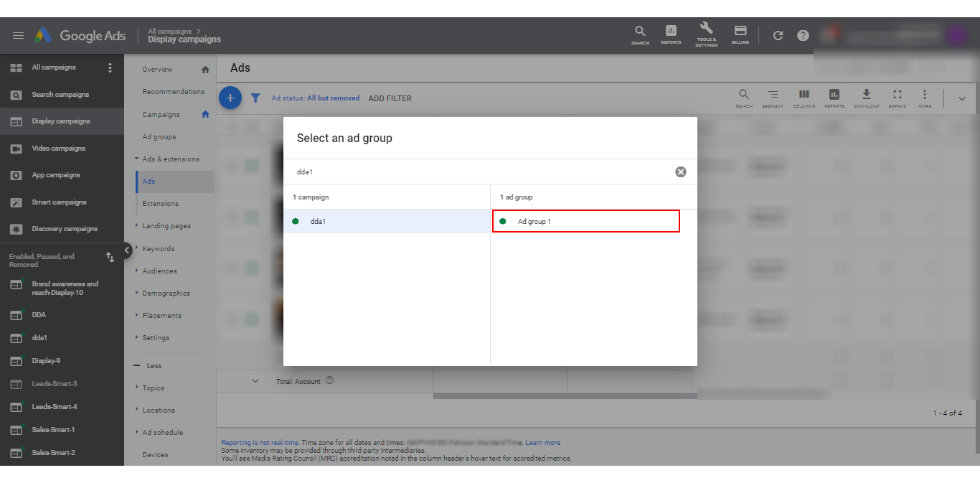This screenshot has width=980, height=483.
Task: Open the Campaigns page in navigation
Action: [161, 115]
